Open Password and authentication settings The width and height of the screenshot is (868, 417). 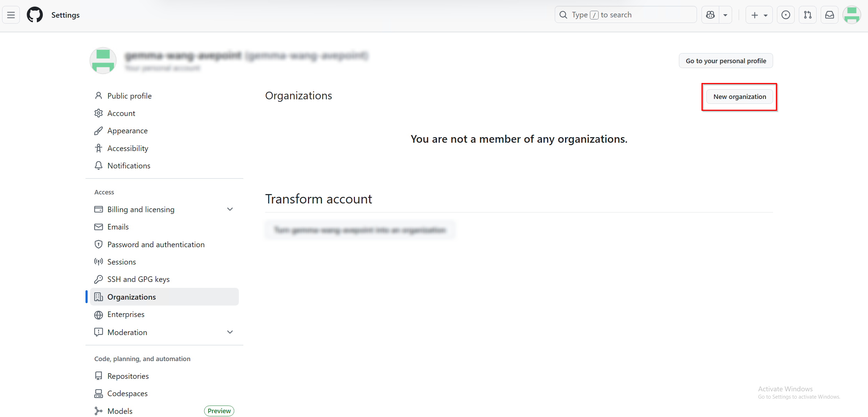click(156, 244)
